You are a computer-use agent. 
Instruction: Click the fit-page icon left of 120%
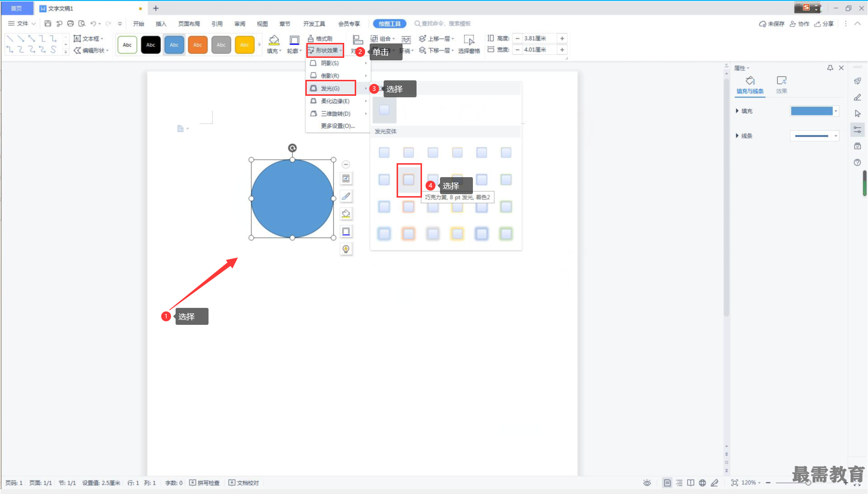click(734, 483)
